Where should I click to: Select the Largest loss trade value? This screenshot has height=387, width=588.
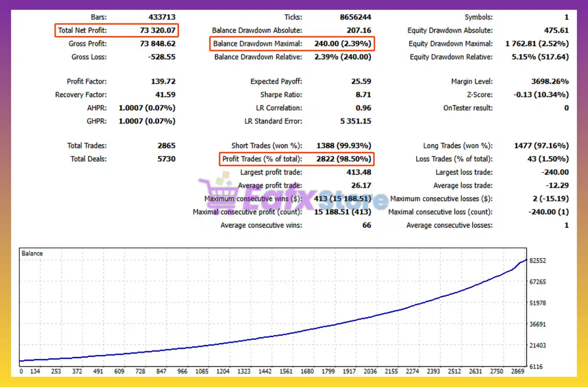(556, 172)
